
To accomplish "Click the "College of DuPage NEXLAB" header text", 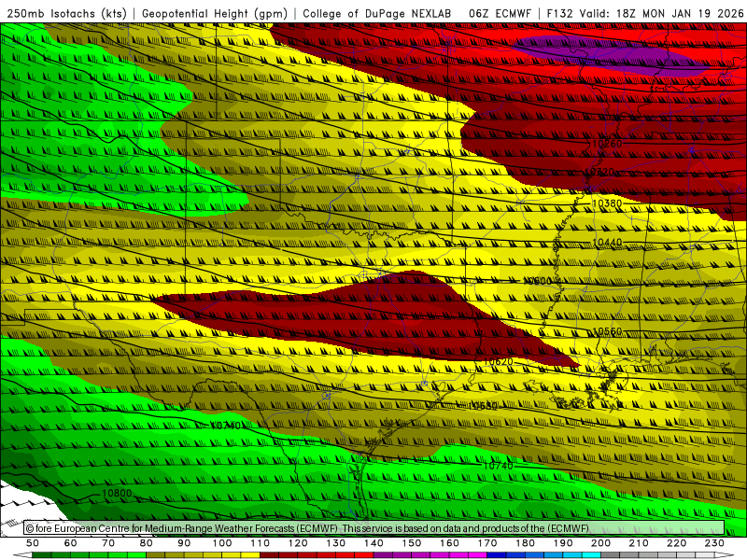I will [377, 13].
